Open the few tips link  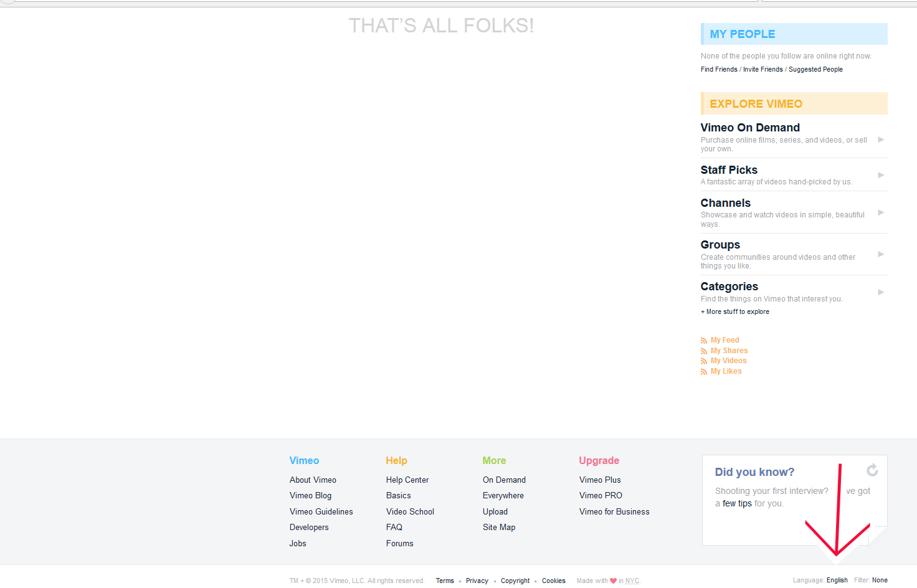(x=737, y=503)
